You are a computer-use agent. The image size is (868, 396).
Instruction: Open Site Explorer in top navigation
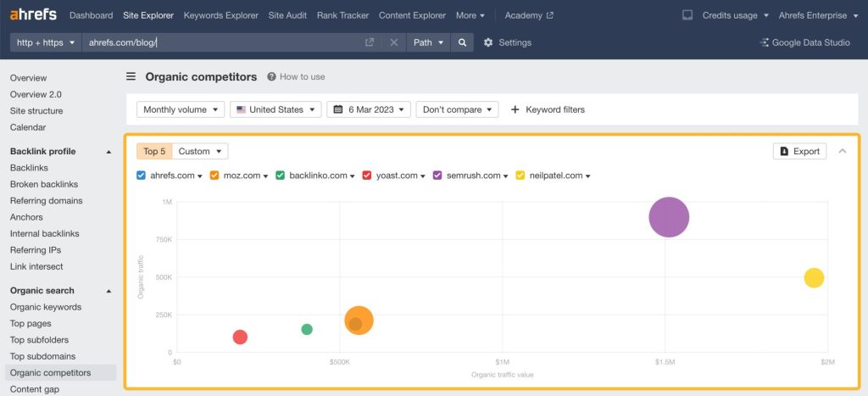pos(148,15)
